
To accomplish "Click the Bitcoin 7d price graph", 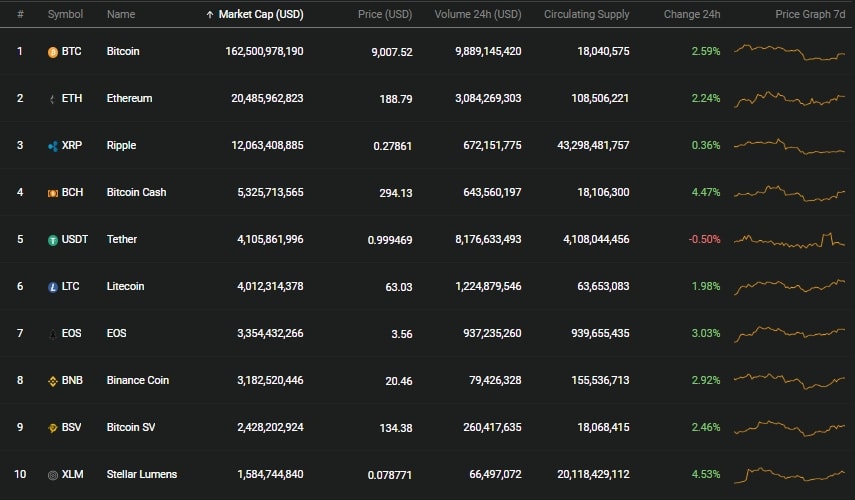I will tap(789, 52).
